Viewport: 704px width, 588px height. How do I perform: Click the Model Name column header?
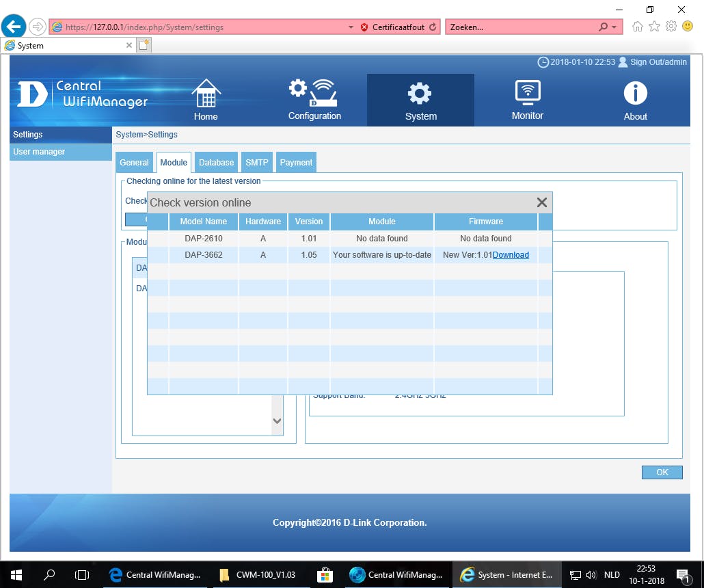[204, 222]
